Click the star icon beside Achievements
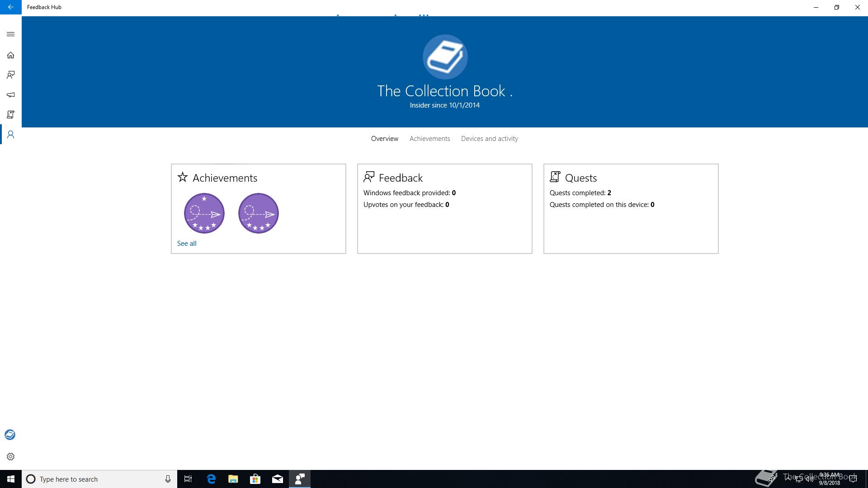Screen dimensions: 868x488 coord(183,177)
